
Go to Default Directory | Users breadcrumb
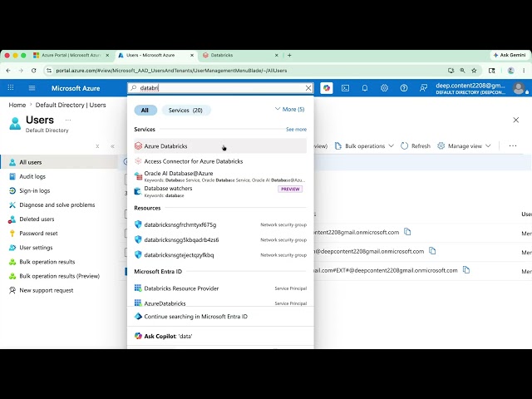coord(71,105)
